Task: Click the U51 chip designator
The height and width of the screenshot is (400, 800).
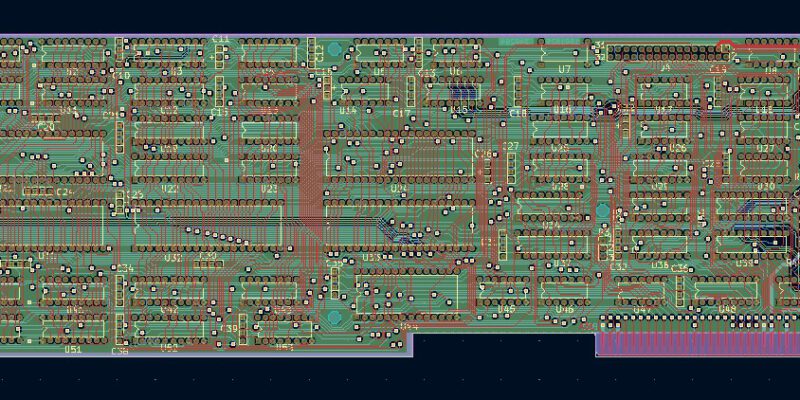Action: (x=73, y=349)
